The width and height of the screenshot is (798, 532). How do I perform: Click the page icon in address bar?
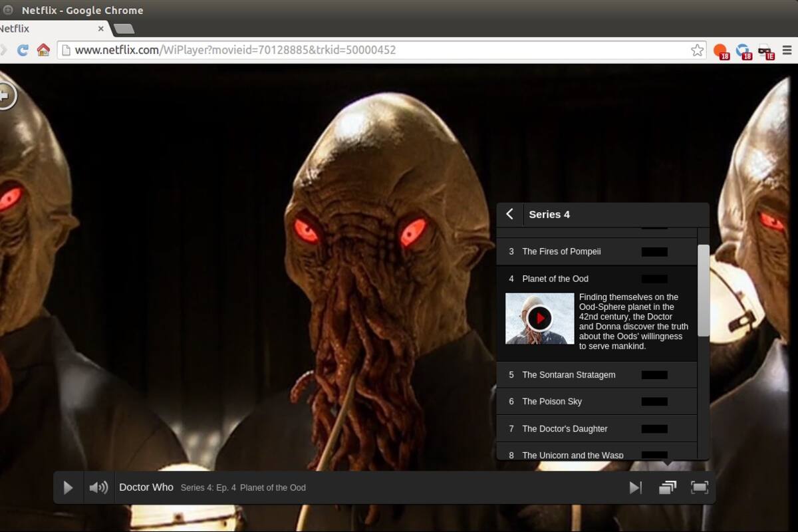click(65, 50)
